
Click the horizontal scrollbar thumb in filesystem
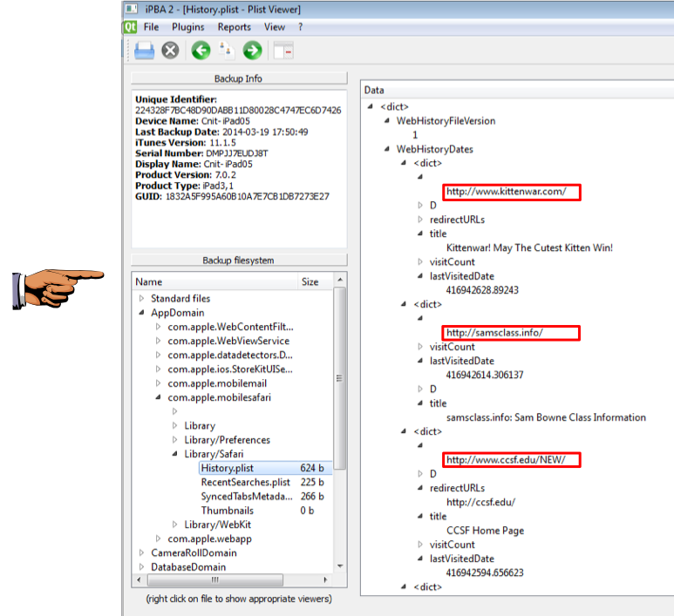coord(214,579)
